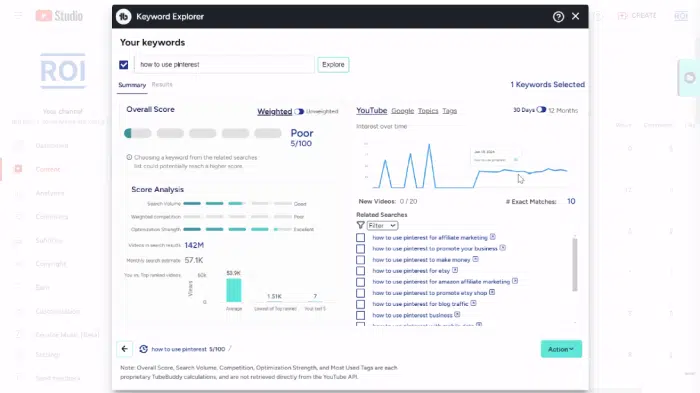Click the related searches scrollbar

(575, 264)
